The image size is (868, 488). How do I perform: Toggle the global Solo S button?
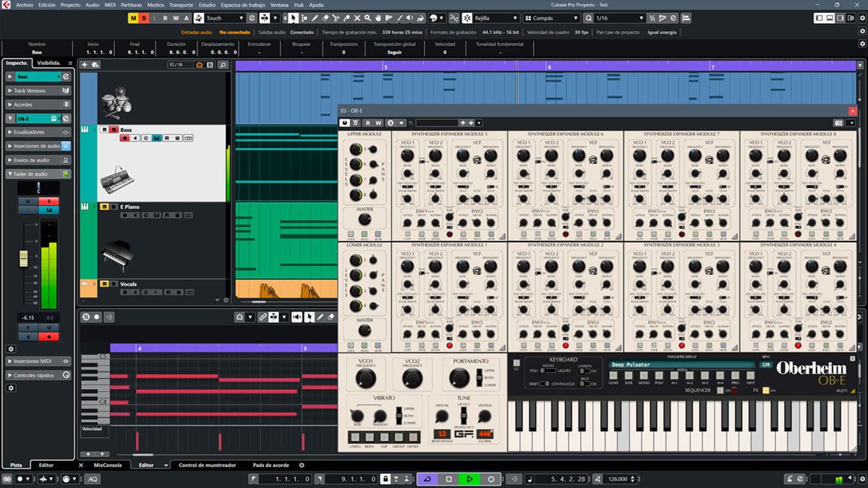click(144, 18)
